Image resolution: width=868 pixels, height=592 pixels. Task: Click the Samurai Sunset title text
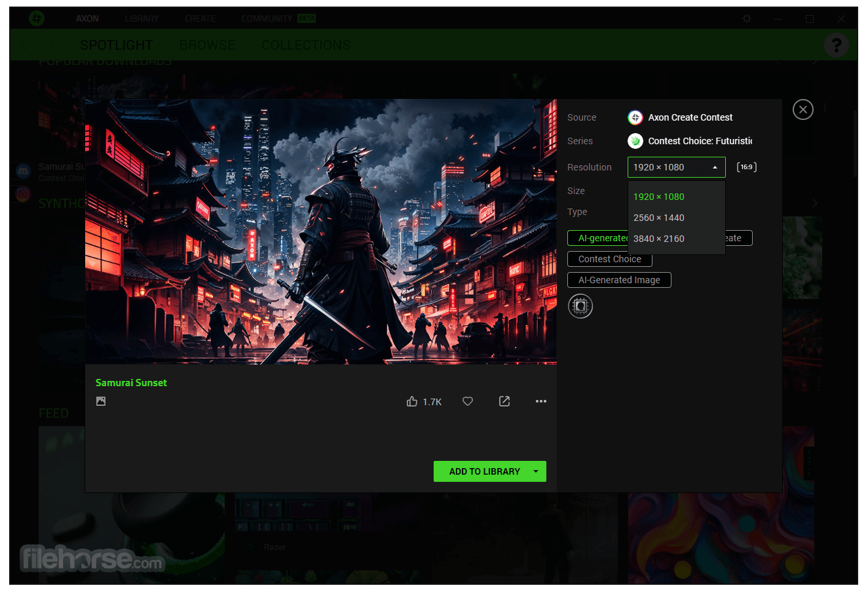131,383
